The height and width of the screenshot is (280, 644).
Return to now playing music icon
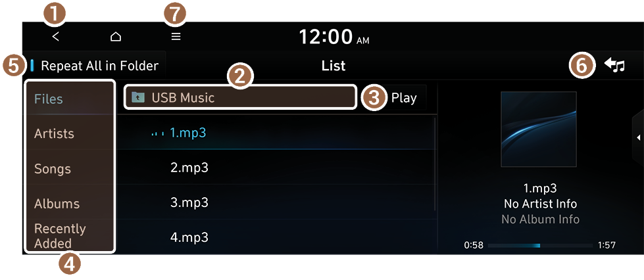(x=614, y=65)
